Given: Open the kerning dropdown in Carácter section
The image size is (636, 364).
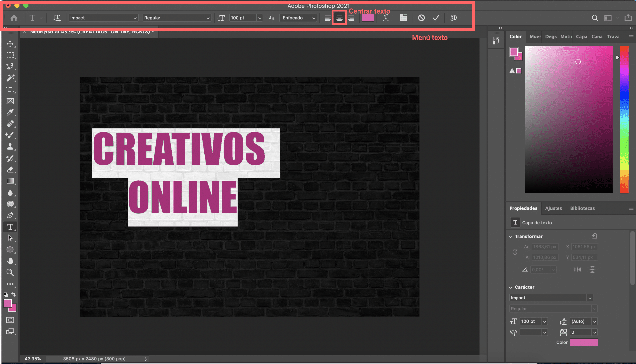Looking at the screenshot, I should [x=544, y=332].
